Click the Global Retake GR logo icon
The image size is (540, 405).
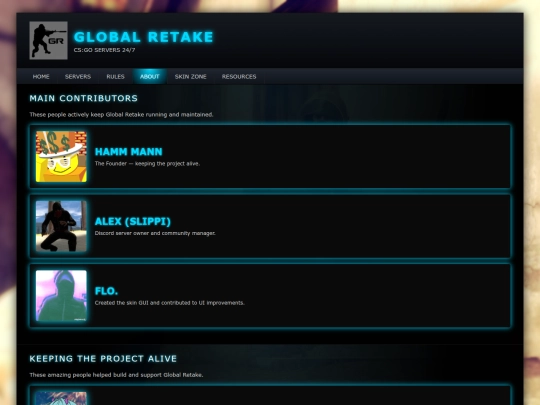click(x=48, y=40)
